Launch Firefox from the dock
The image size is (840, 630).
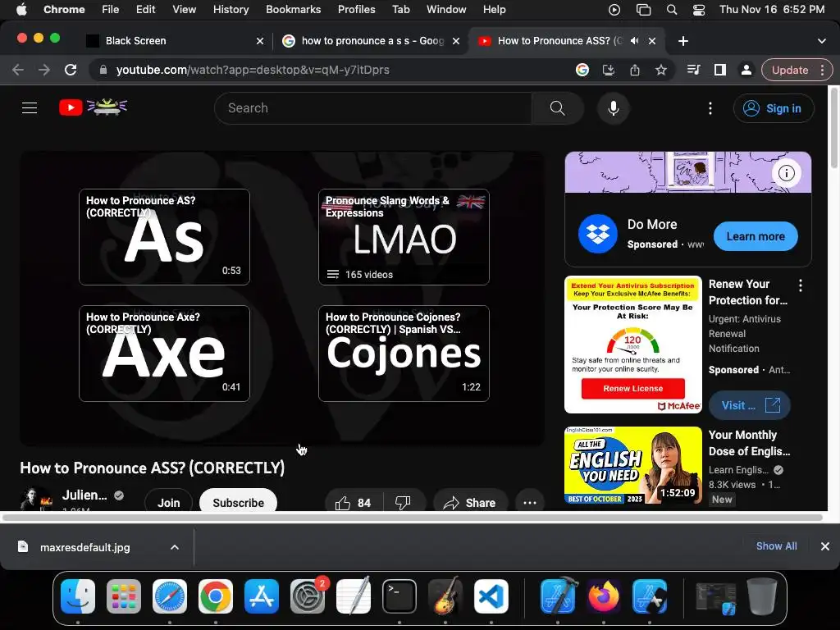(x=604, y=596)
